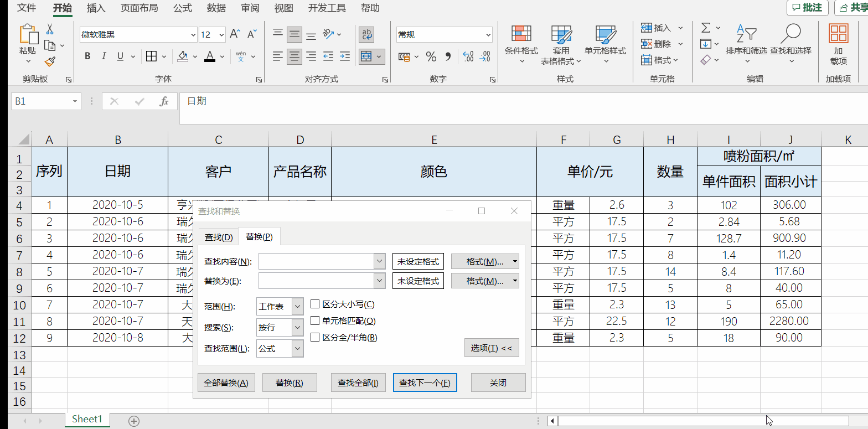Click the 全部替换(A) button
The image size is (868, 429).
tap(226, 383)
